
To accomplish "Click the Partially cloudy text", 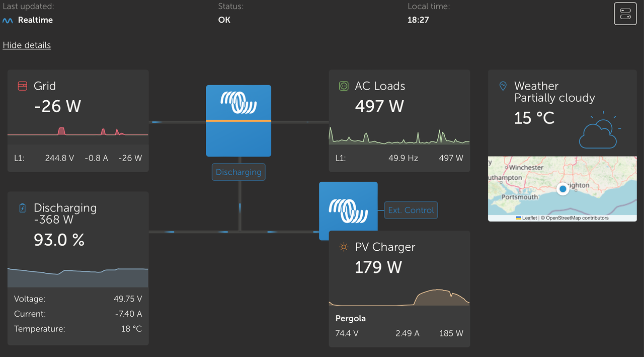I will point(554,98).
